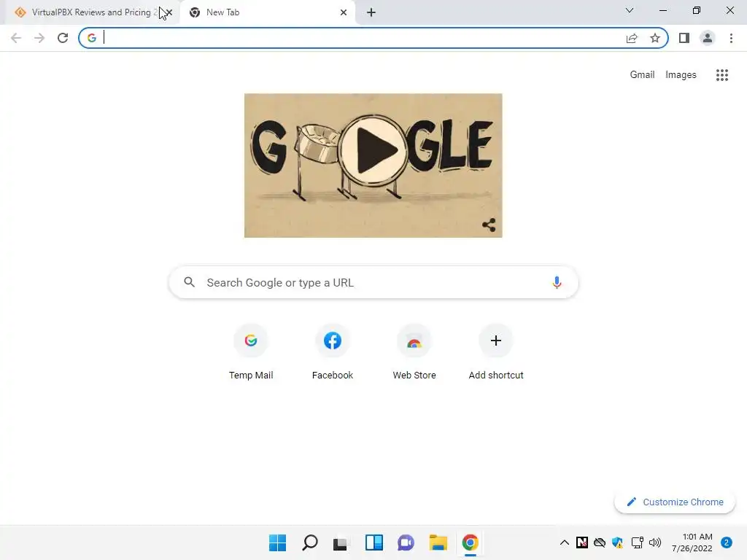Image resolution: width=747 pixels, height=560 pixels.
Task: Click the Google G icon in address bar
Action: pyautogui.click(x=91, y=38)
